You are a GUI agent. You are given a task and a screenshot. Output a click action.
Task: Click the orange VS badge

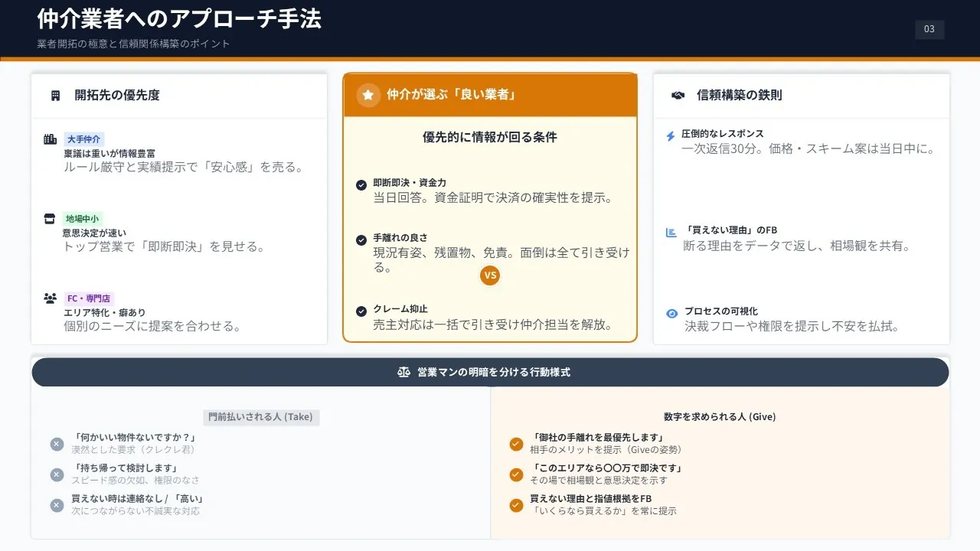point(490,275)
